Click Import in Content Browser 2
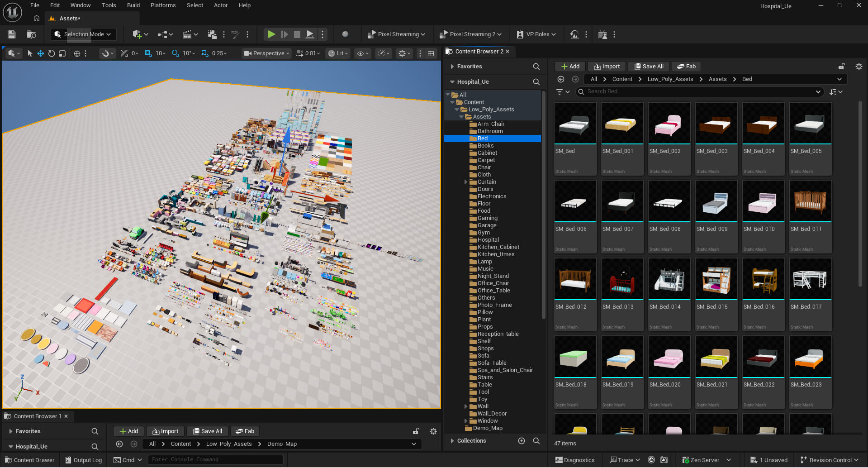Image resolution: width=868 pixels, height=468 pixels. [607, 67]
